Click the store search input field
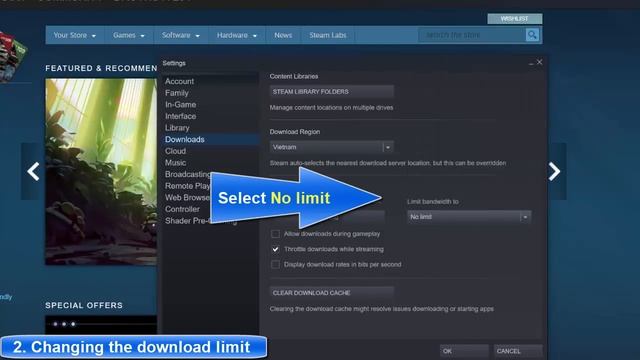The height and width of the screenshot is (360, 640). point(472,35)
